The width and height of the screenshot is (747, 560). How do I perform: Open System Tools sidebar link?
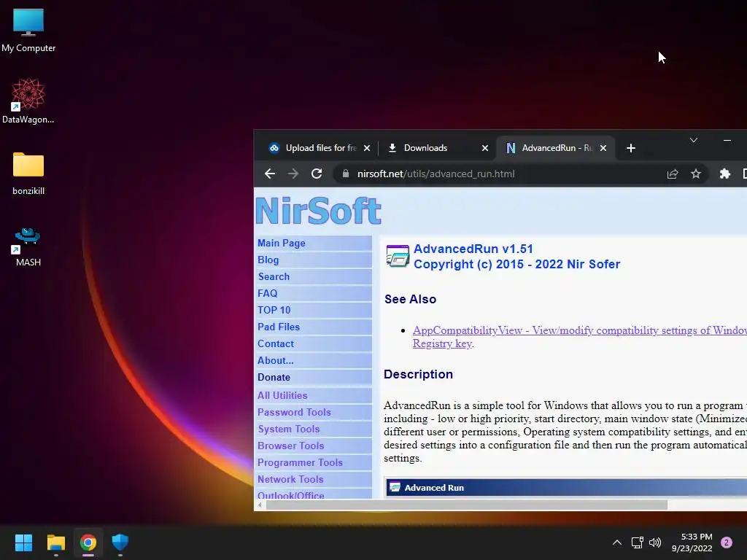(x=289, y=429)
